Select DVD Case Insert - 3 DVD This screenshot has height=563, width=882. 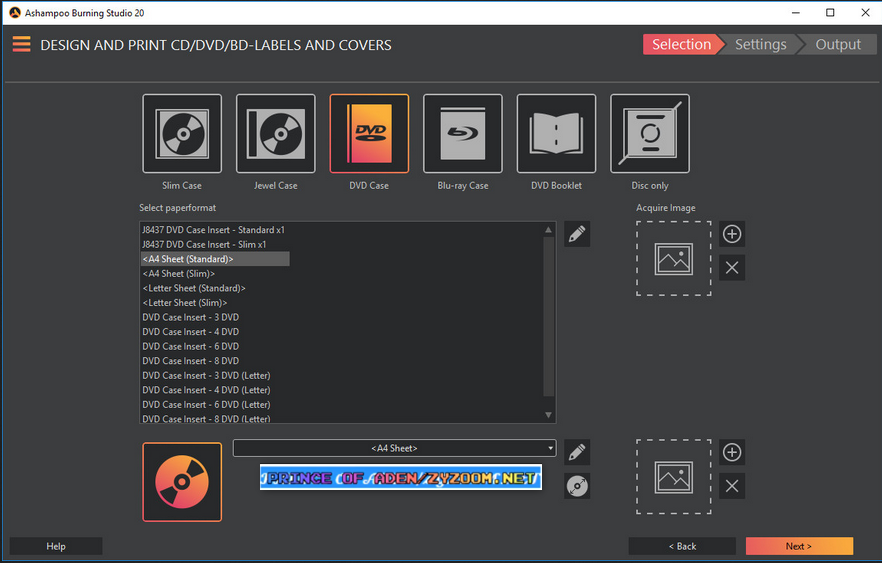191,318
